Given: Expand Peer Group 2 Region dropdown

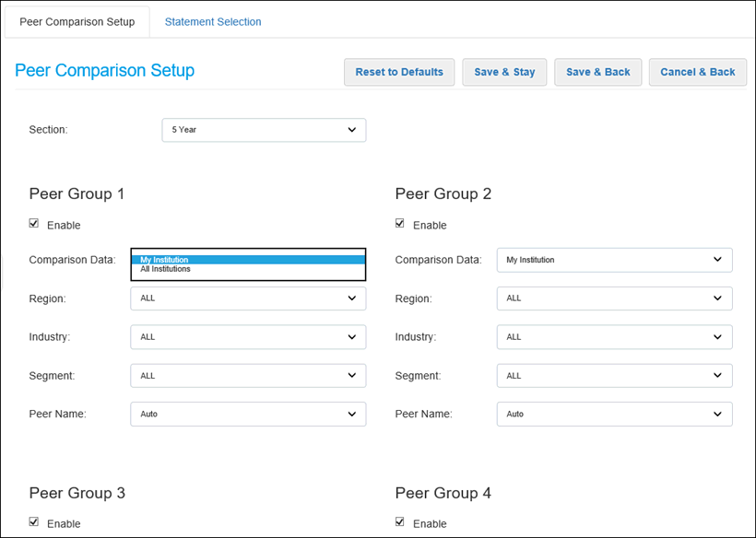Looking at the screenshot, I should [x=614, y=298].
